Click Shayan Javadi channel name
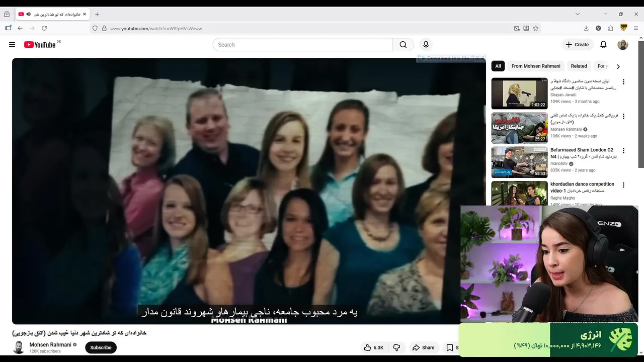The image size is (644, 362). tap(563, 95)
